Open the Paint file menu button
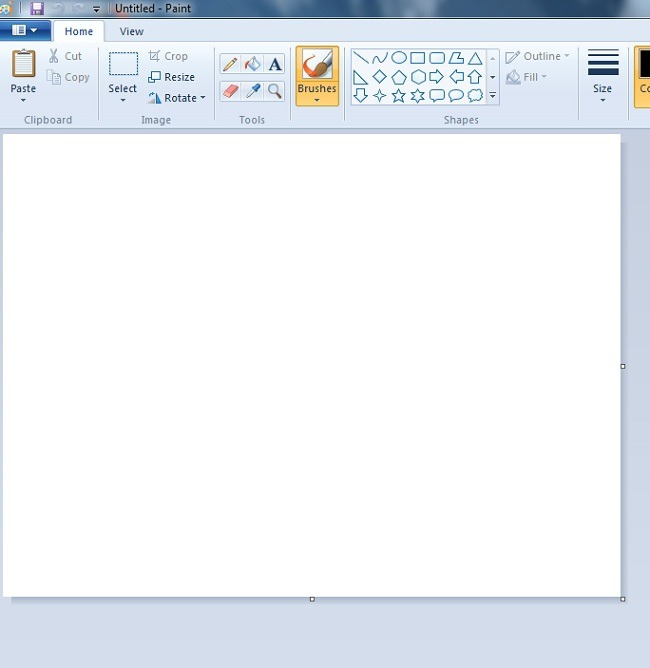This screenshot has height=668, width=650. (25, 31)
